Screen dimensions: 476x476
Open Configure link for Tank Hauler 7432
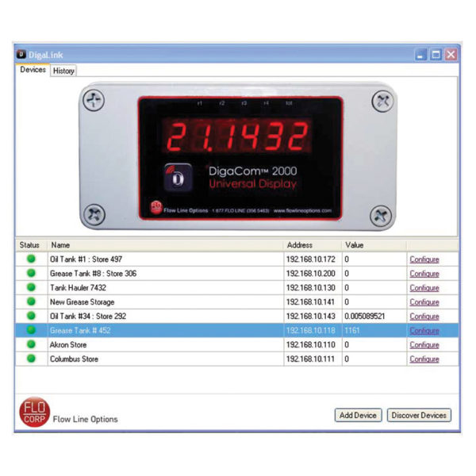tap(424, 288)
